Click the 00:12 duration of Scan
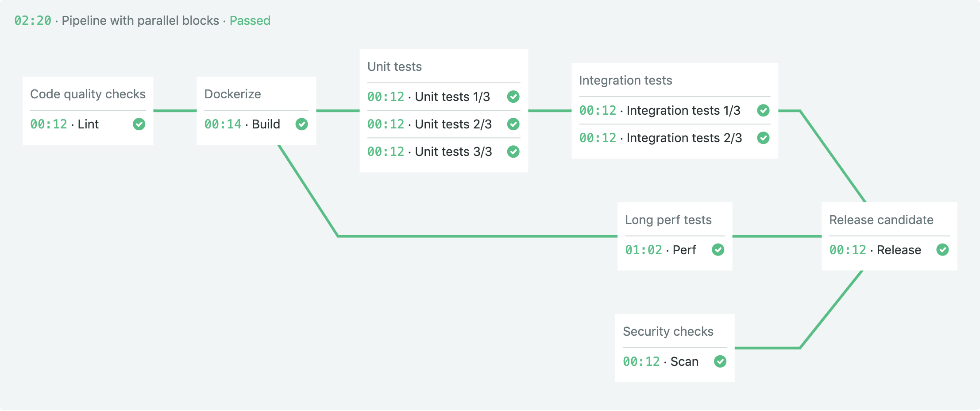This screenshot has width=980, height=411. [641, 361]
